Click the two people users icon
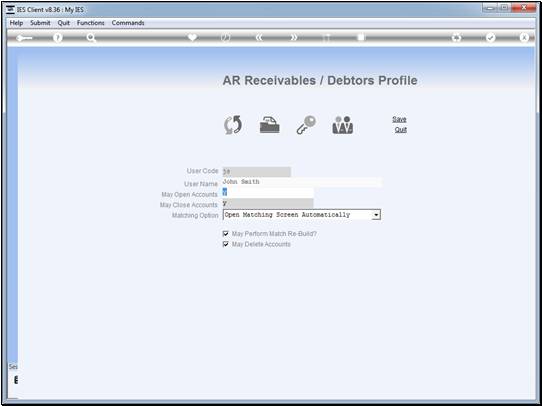Image resolution: width=542 pixels, height=406 pixels. coord(343,125)
